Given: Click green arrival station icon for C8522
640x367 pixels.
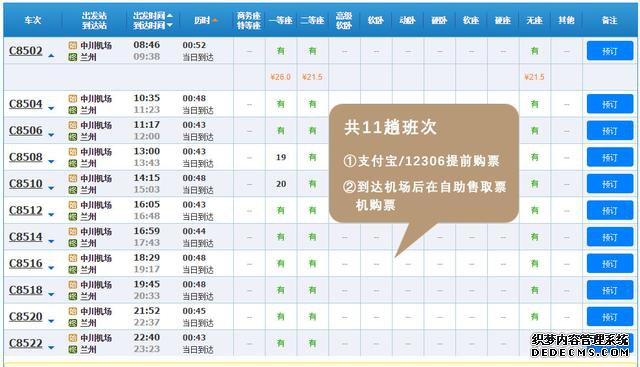Looking at the screenshot, I should (73, 349).
